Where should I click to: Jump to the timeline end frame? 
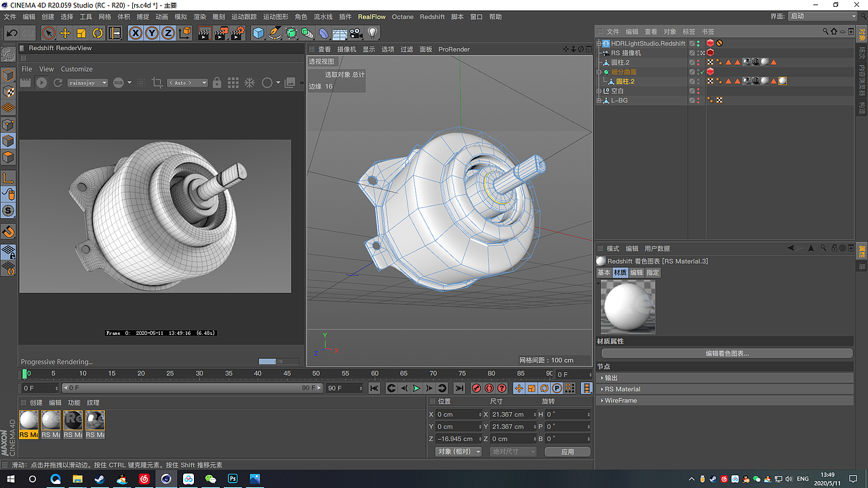(459, 388)
